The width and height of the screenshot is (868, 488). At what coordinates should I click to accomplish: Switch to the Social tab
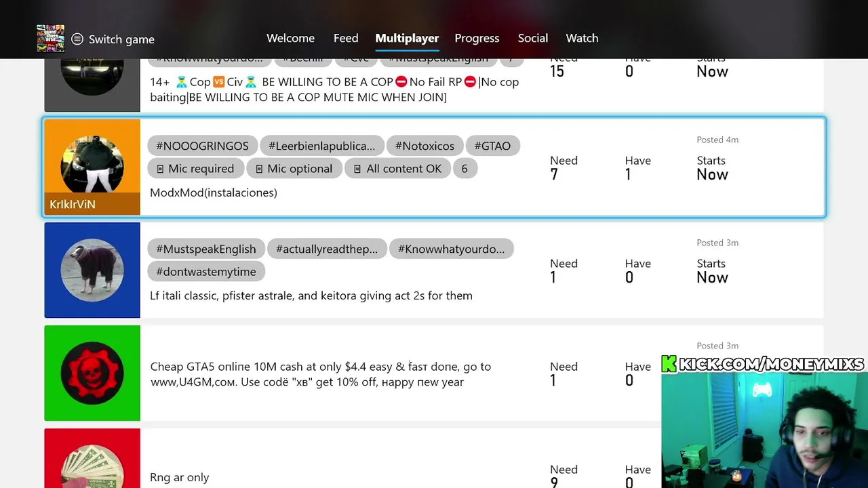pyautogui.click(x=533, y=38)
